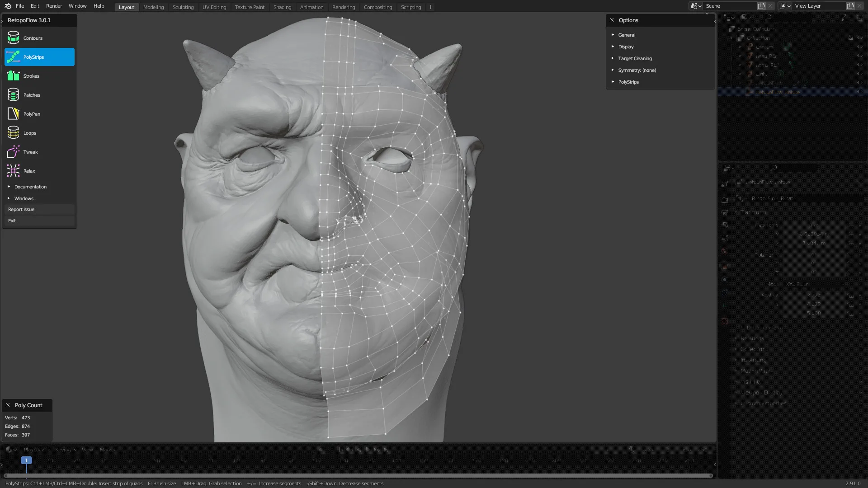The width and height of the screenshot is (868, 488).
Task: Click the timeline scrollbar
Action: [x=358, y=475]
